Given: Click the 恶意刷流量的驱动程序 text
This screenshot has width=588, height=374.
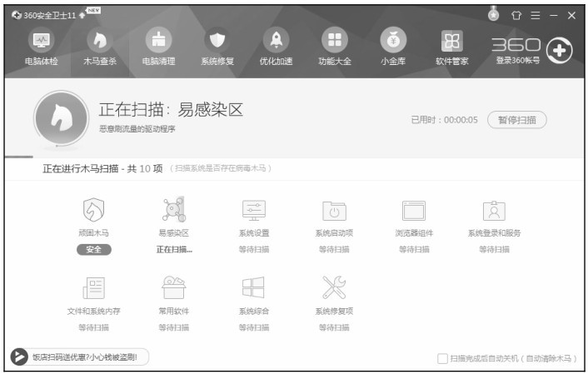Looking at the screenshot, I should 137,129.
